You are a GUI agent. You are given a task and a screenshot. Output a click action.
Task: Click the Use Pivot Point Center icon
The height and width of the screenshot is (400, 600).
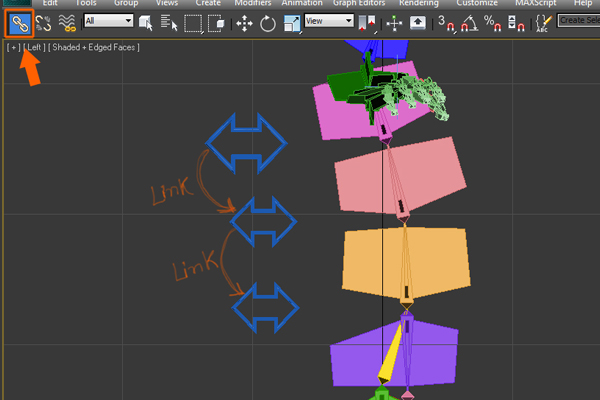[367, 23]
